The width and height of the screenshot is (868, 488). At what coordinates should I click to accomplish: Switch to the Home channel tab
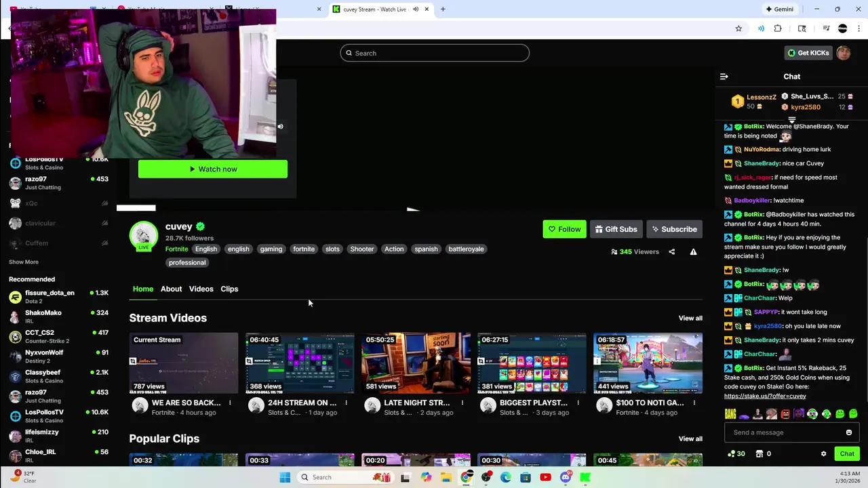[143, 289]
